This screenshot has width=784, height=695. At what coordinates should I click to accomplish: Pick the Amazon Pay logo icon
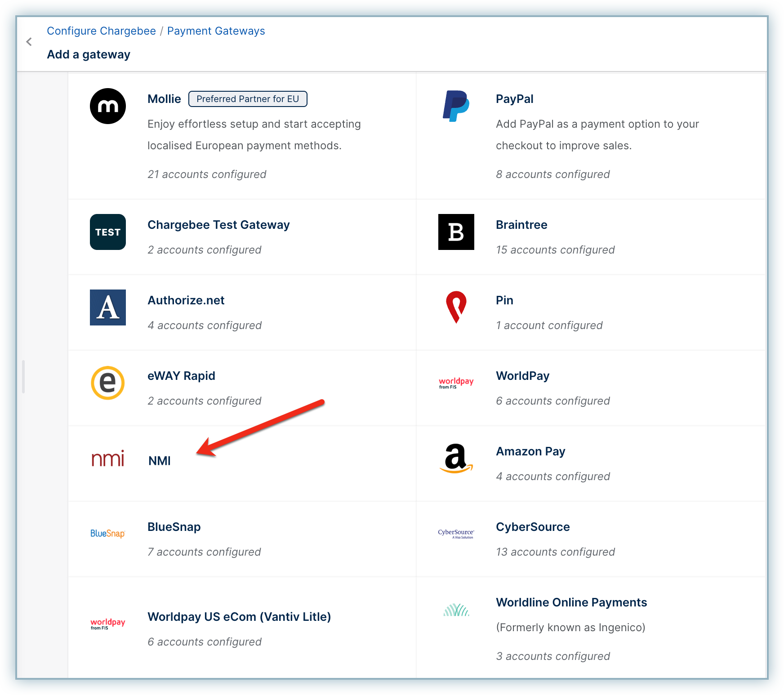coord(456,459)
